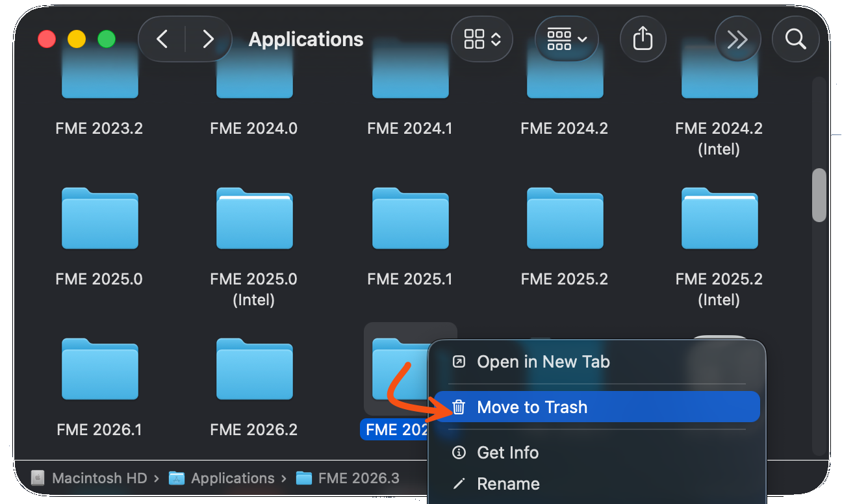Select the FME 2025.2 (Intel) folder icon

tap(719, 218)
